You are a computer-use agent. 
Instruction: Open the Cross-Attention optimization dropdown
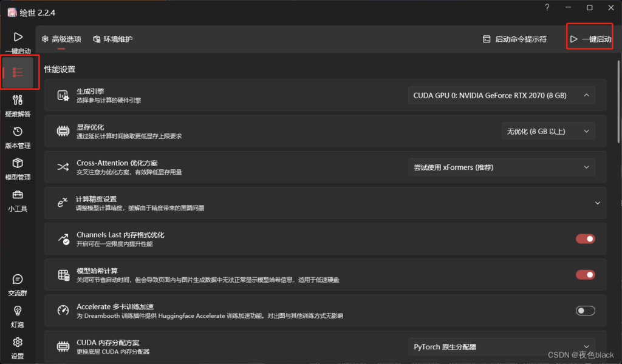[502, 167]
